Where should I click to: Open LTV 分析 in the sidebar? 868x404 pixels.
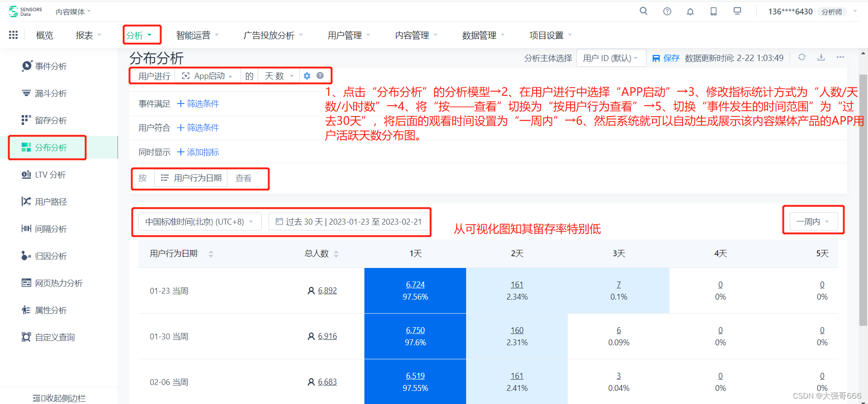[x=44, y=175]
